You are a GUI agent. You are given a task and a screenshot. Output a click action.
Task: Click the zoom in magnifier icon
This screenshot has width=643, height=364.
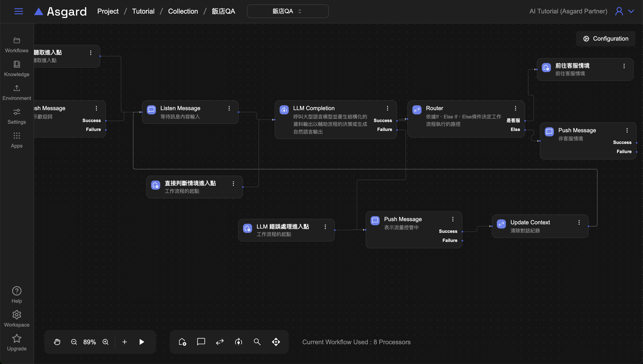coord(105,342)
